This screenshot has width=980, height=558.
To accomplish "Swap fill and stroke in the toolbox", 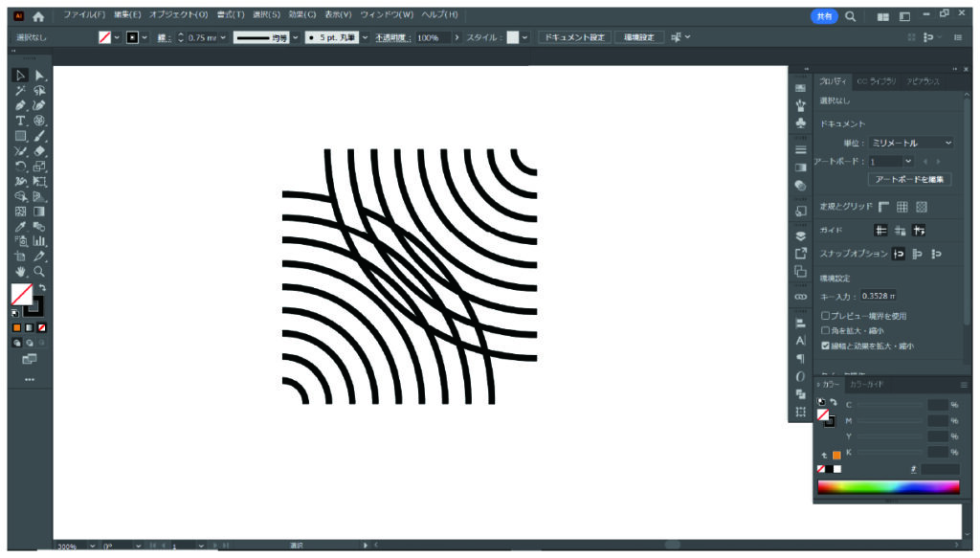I will (x=42, y=288).
